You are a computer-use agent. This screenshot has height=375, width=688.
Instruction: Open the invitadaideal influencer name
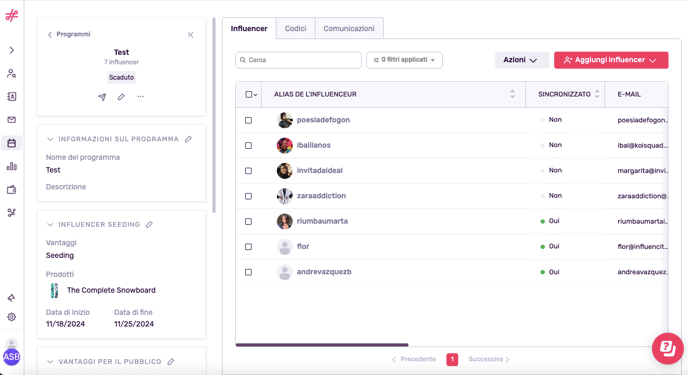320,171
